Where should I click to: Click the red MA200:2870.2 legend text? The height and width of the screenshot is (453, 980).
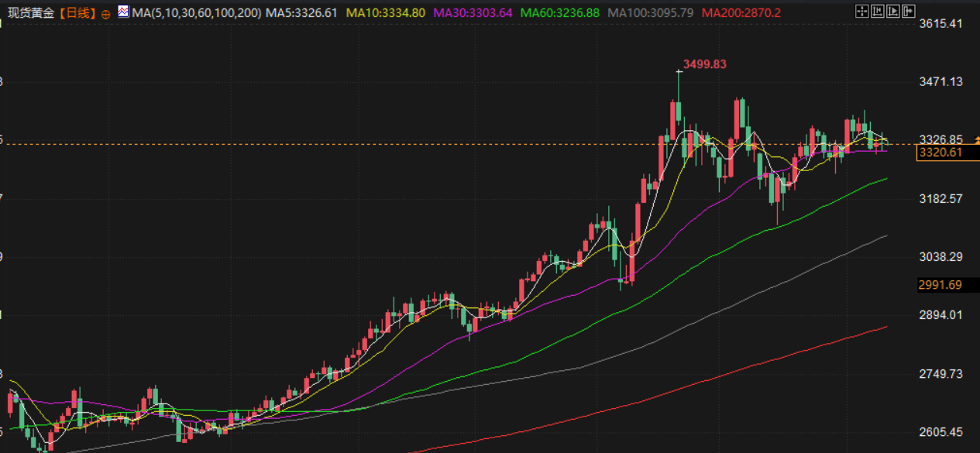pyautogui.click(x=741, y=13)
